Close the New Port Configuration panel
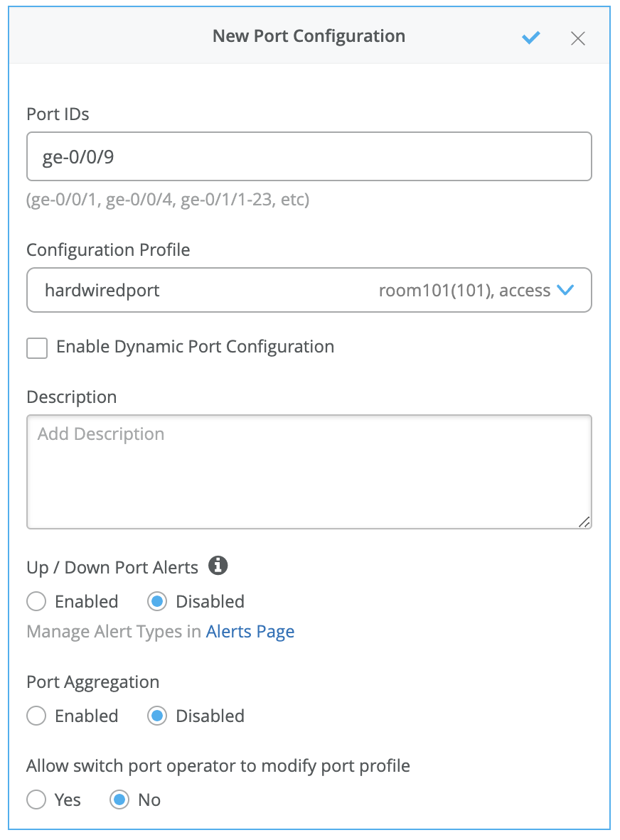The height and width of the screenshot is (840, 620). pyautogui.click(x=578, y=38)
